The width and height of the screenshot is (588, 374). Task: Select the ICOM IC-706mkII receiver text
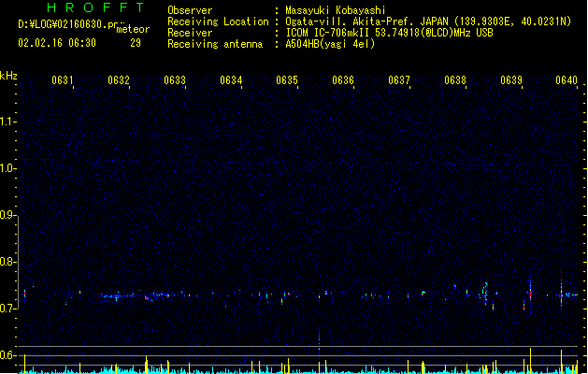coord(389,33)
